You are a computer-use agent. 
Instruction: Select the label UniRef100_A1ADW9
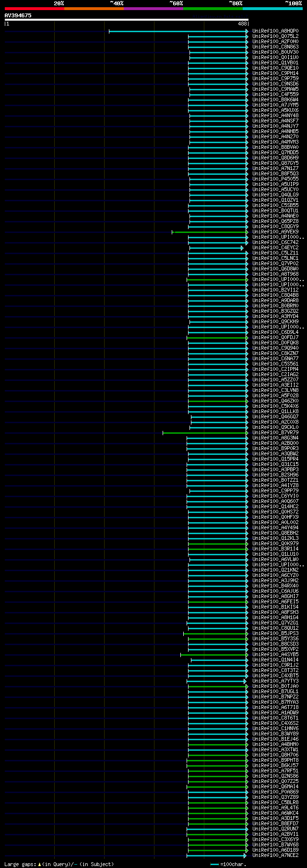(275, 713)
